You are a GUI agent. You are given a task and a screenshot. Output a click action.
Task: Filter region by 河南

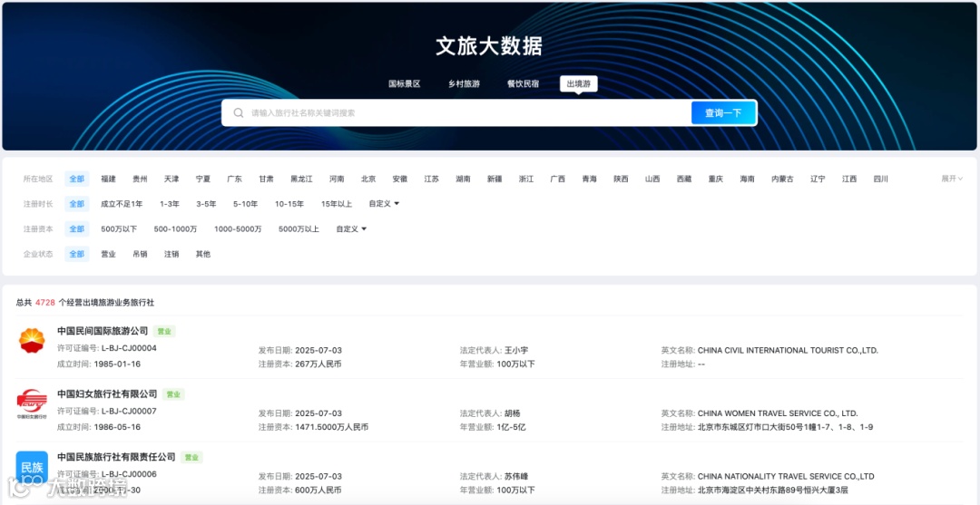(x=337, y=179)
